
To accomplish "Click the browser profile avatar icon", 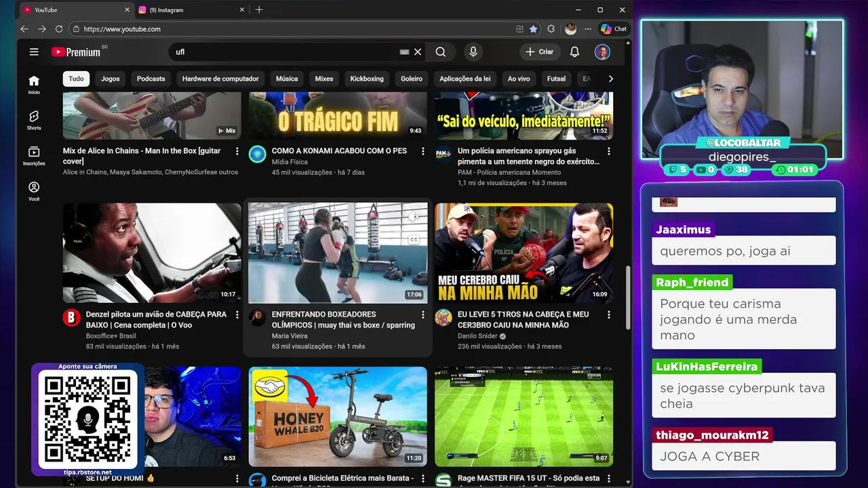I will (570, 29).
